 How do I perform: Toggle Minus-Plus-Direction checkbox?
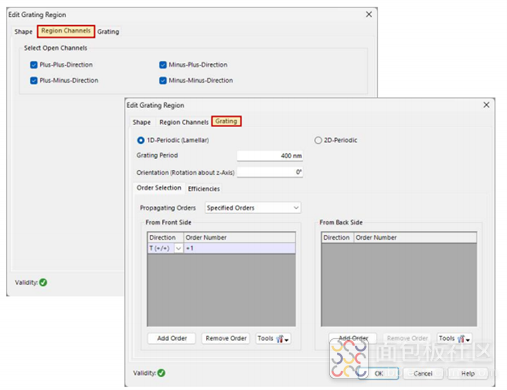pyautogui.click(x=163, y=65)
